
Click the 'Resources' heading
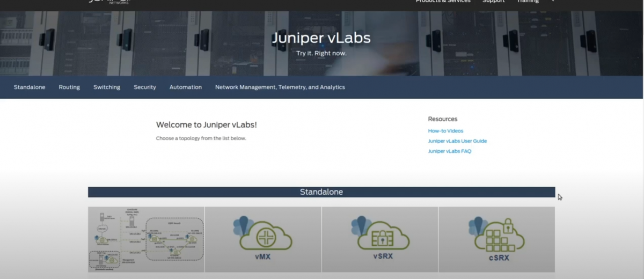point(443,119)
